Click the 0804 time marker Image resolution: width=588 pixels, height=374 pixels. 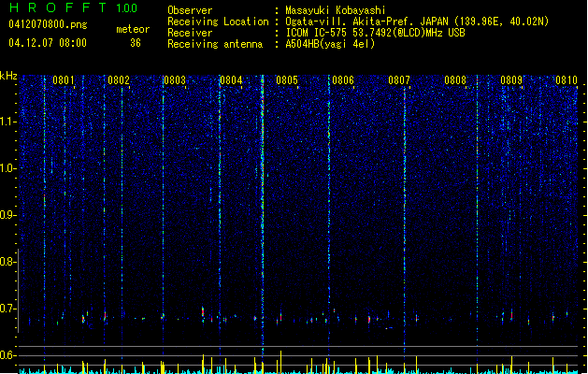click(231, 80)
